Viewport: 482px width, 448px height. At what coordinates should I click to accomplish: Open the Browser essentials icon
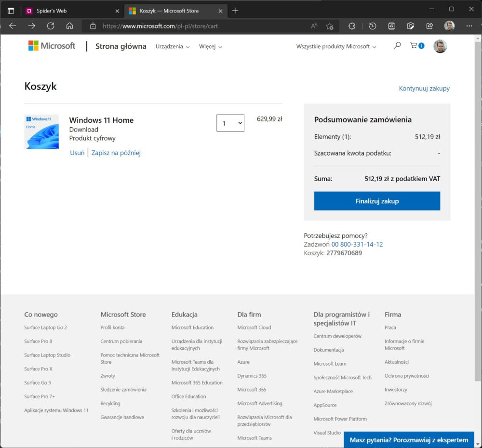pos(411,26)
